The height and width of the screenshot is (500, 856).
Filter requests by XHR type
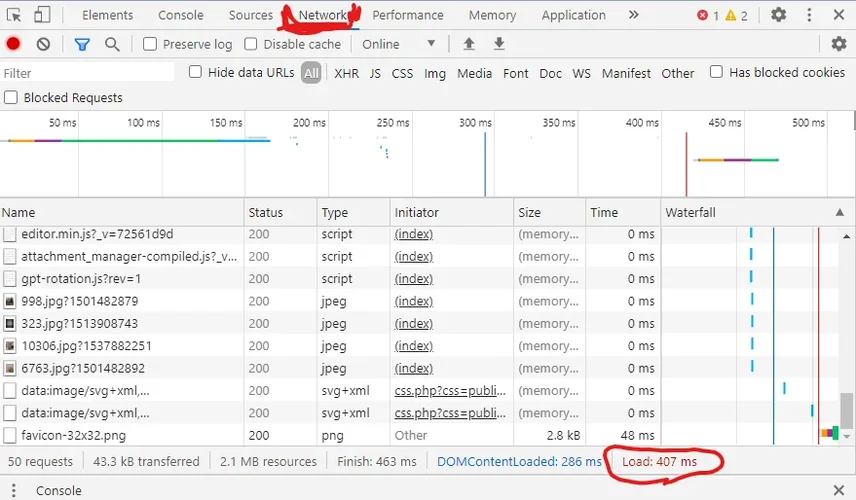pos(346,73)
